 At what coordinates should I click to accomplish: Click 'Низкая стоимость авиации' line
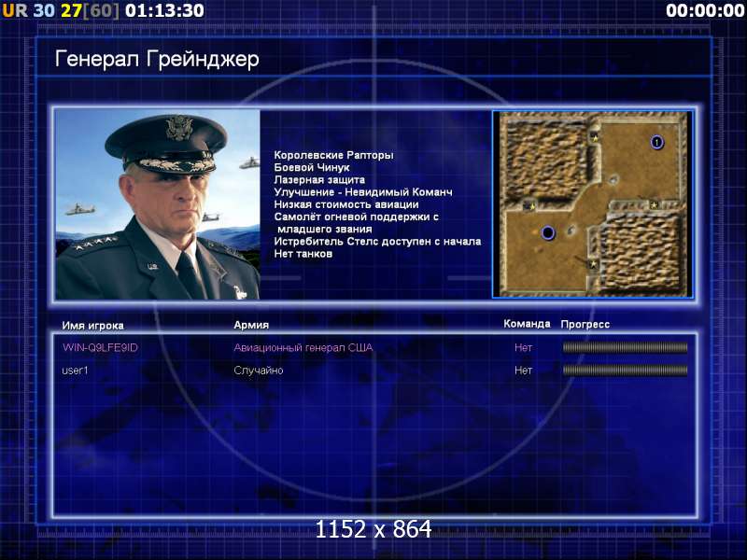click(346, 204)
